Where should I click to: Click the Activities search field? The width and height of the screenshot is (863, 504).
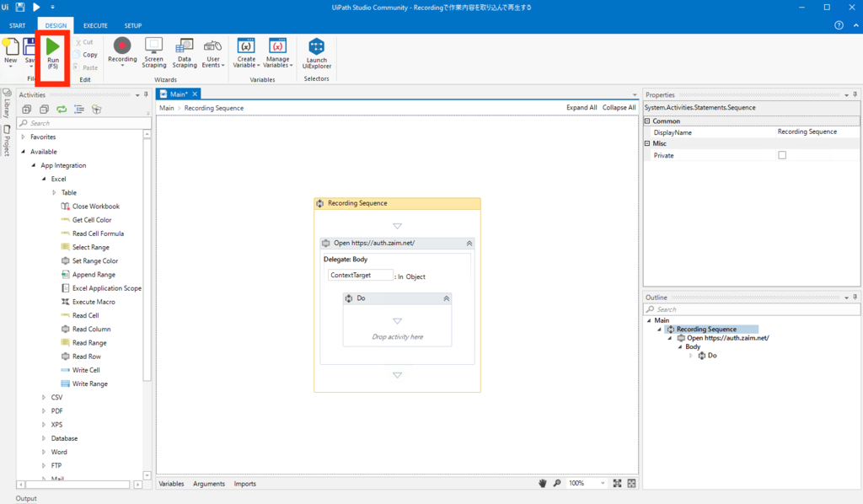pyautogui.click(x=83, y=123)
